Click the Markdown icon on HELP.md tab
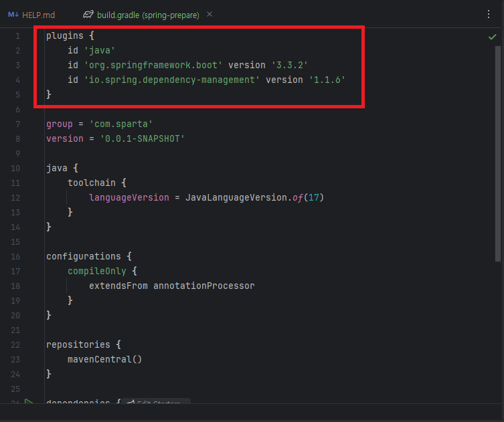 point(13,15)
